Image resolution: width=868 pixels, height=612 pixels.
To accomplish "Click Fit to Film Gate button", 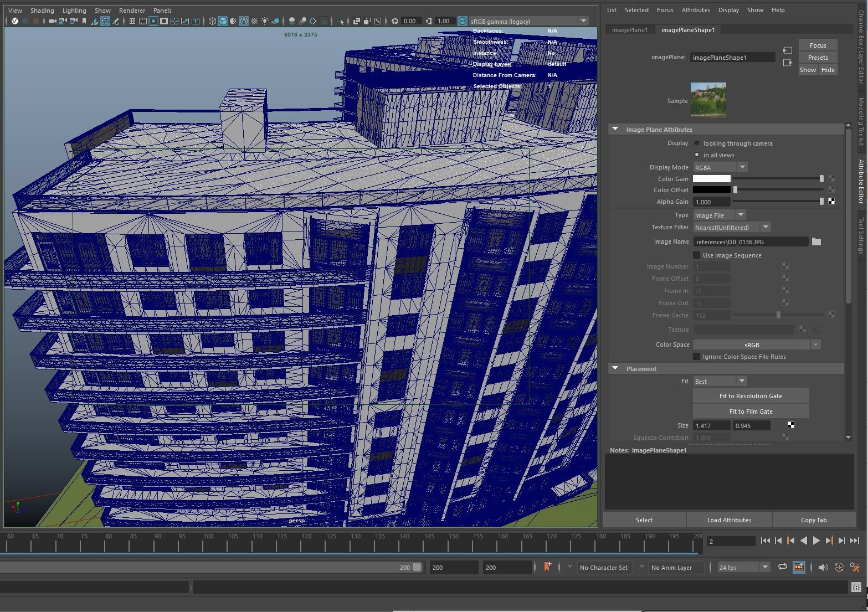I will tap(751, 412).
